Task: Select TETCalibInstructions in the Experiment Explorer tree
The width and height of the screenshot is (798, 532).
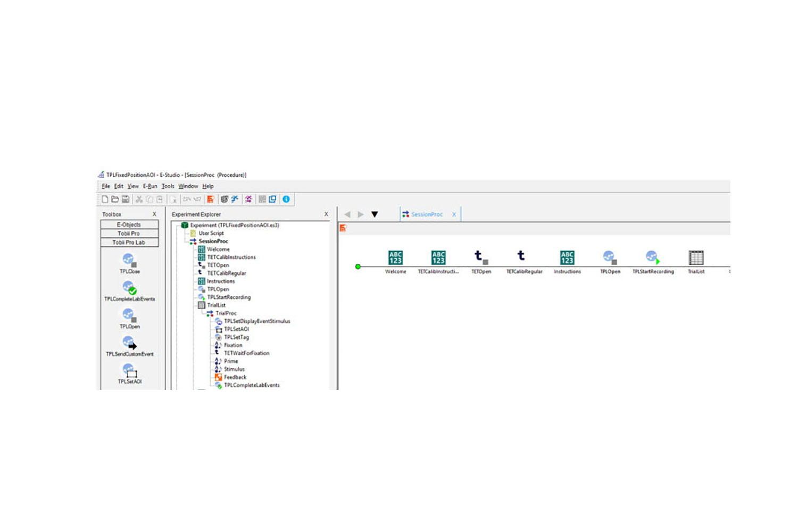Action: tap(227, 257)
